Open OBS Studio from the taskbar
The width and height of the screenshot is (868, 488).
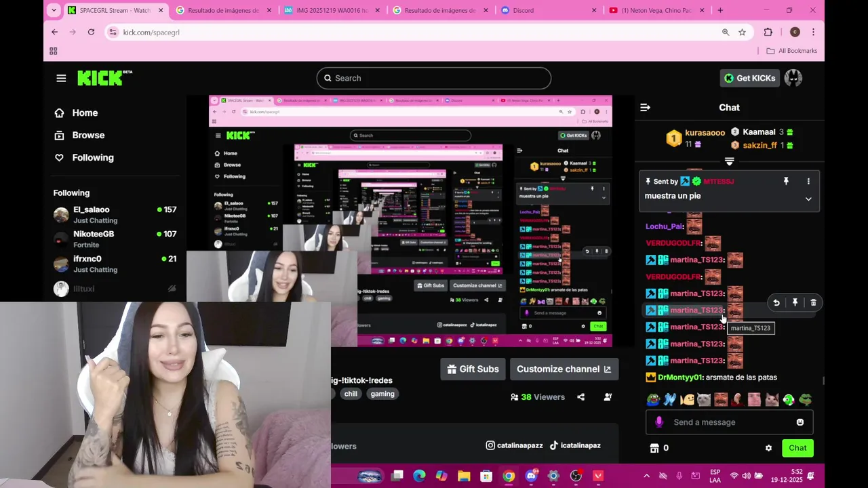[576, 476]
